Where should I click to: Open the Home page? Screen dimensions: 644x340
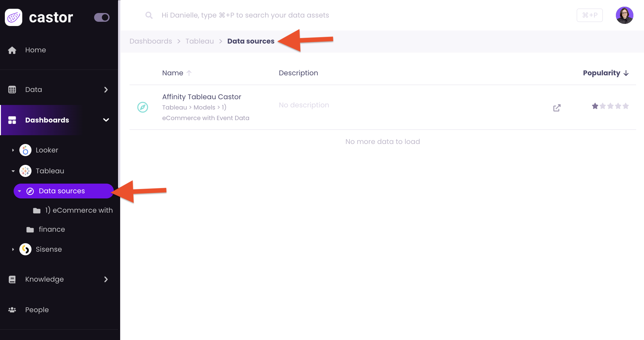coord(35,50)
